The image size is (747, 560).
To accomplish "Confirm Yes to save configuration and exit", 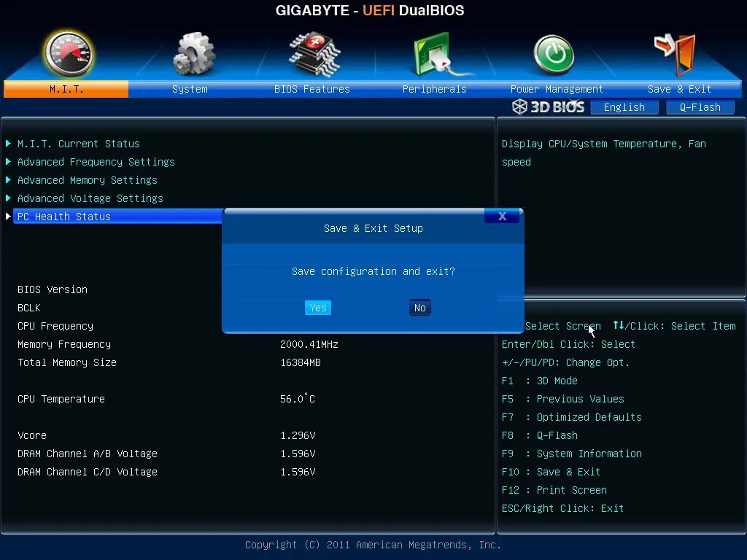I will click(318, 308).
